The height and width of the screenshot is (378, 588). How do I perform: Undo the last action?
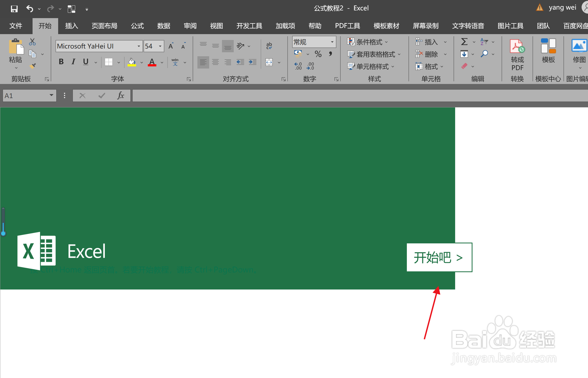[x=30, y=9]
